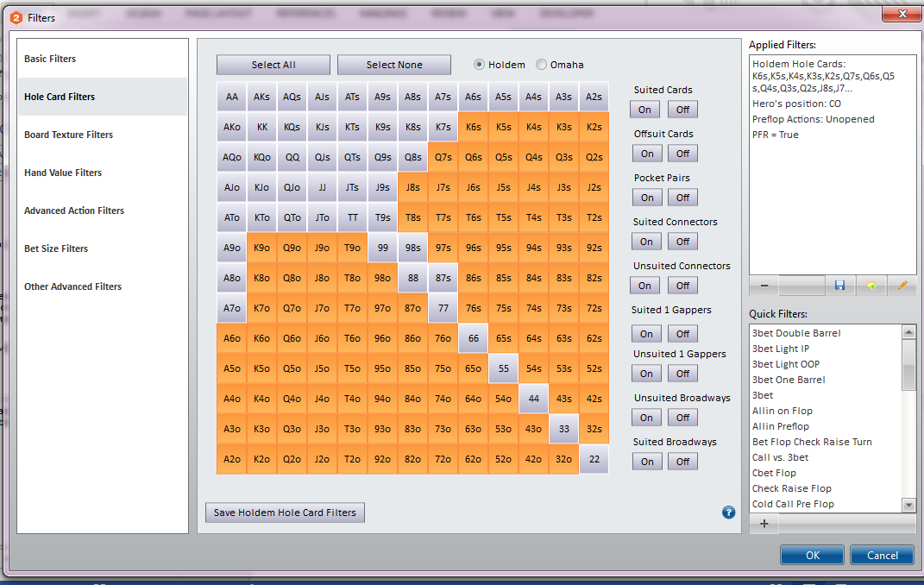Turn Unsuited Broadways On

pos(646,418)
